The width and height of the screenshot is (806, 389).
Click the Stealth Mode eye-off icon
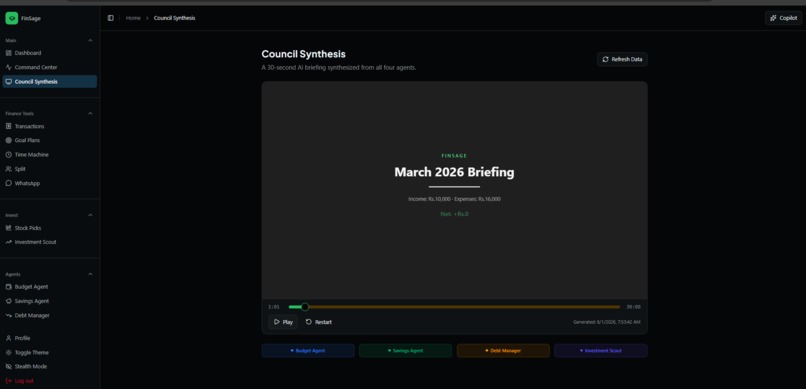point(8,366)
